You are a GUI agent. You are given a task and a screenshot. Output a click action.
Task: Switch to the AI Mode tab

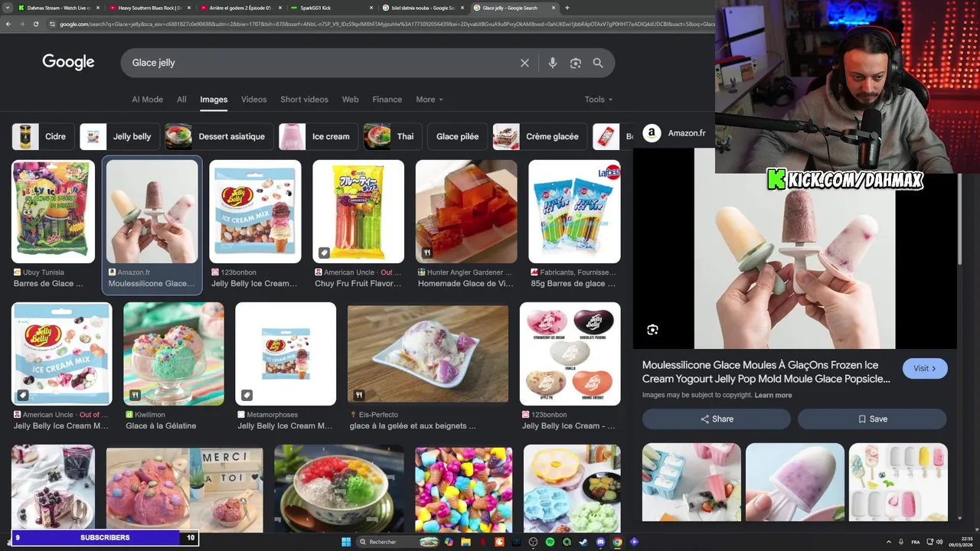pyautogui.click(x=147, y=99)
